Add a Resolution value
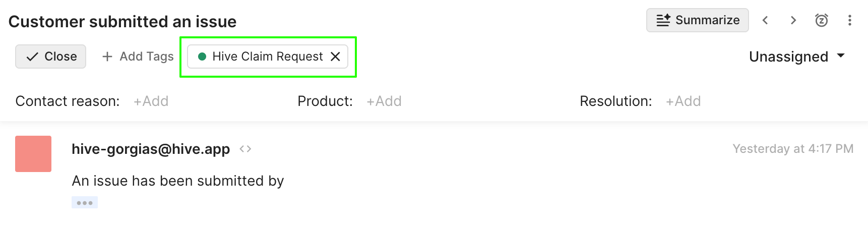The image size is (868, 225). (684, 101)
